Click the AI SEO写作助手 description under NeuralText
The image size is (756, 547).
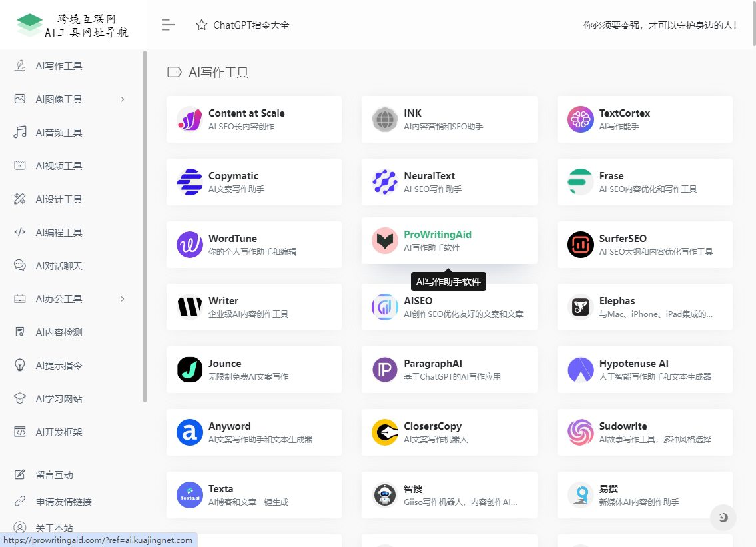tap(432, 189)
